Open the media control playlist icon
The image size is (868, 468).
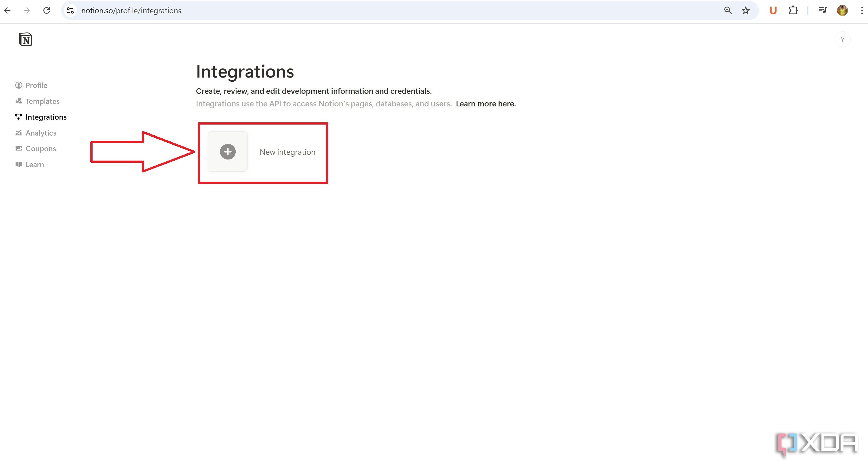coord(822,10)
